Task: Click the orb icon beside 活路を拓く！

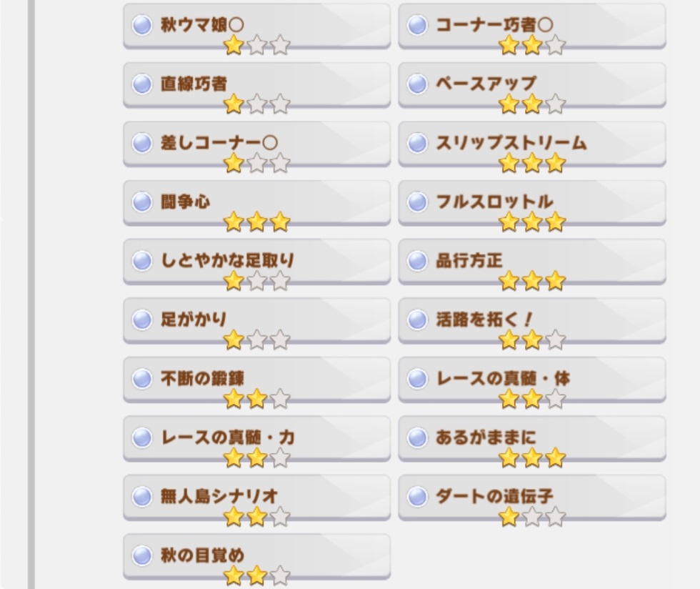Action: [x=417, y=320]
